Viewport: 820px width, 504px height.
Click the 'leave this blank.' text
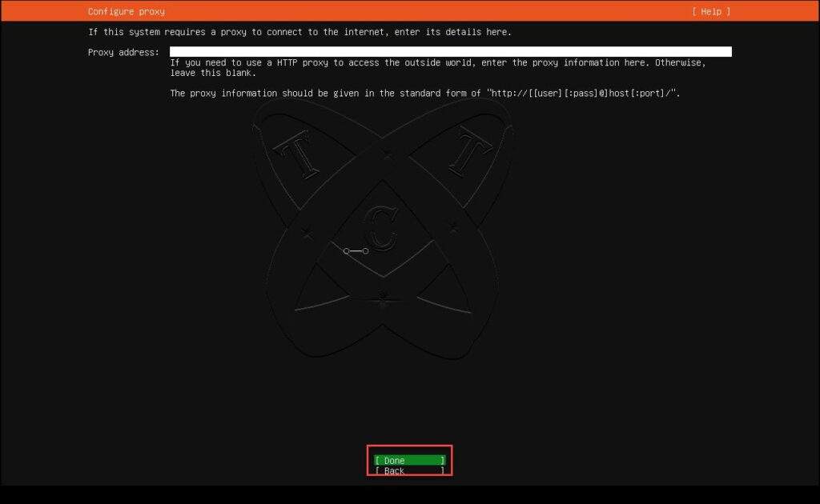pyautogui.click(x=213, y=73)
